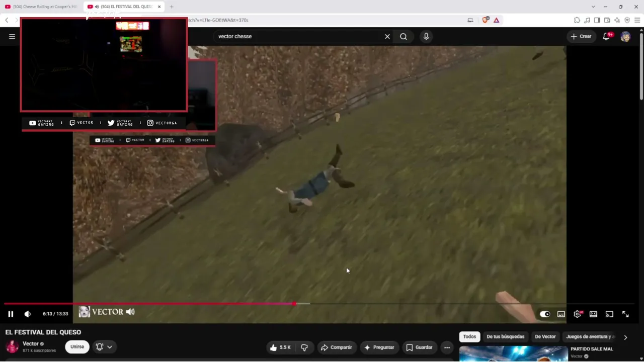Save the video with Guardar
Image resolution: width=644 pixels, height=362 pixels.
[x=419, y=347]
